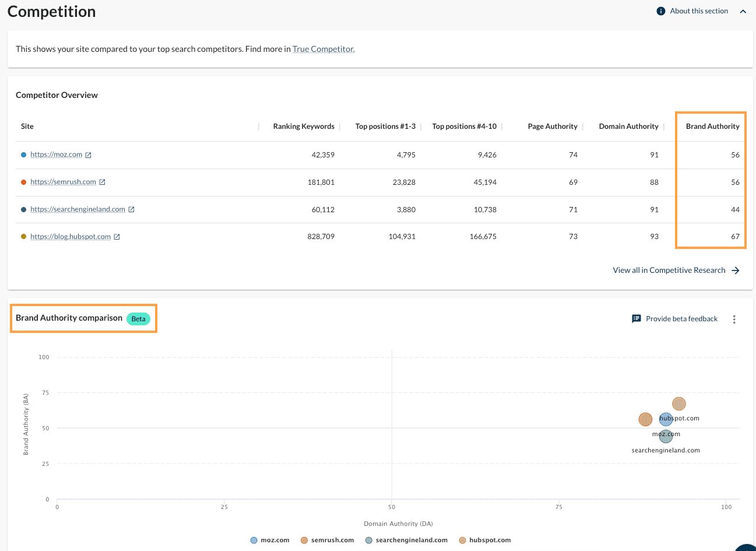Click the arrow icon after Competitive Research
Viewport: 756px width, 551px height.
click(736, 271)
